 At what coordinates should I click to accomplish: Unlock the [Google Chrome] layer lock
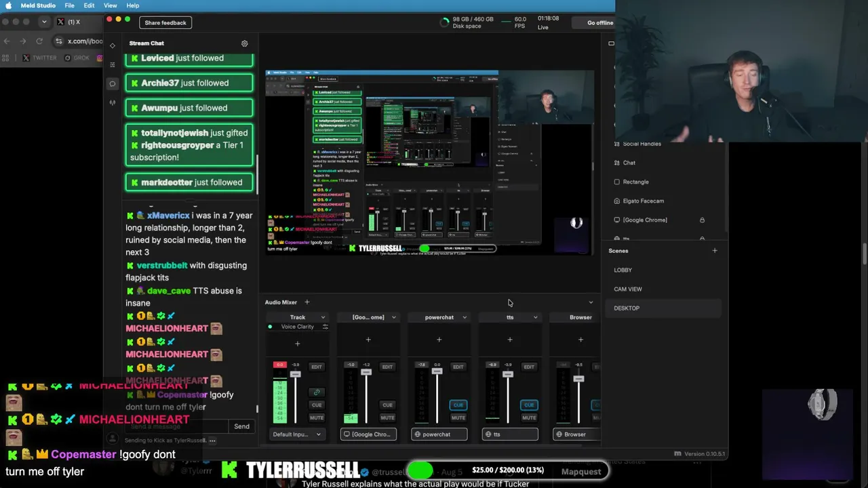tap(702, 220)
